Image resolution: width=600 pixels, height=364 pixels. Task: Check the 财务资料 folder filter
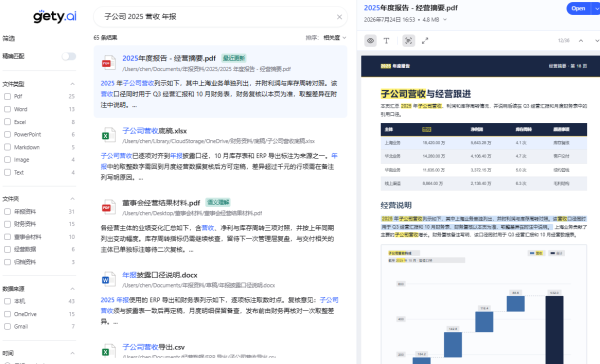tap(7, 224)
